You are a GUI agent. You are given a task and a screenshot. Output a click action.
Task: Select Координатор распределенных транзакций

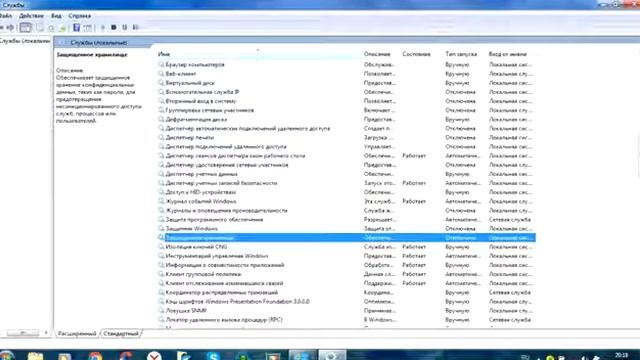pos(346,292)
